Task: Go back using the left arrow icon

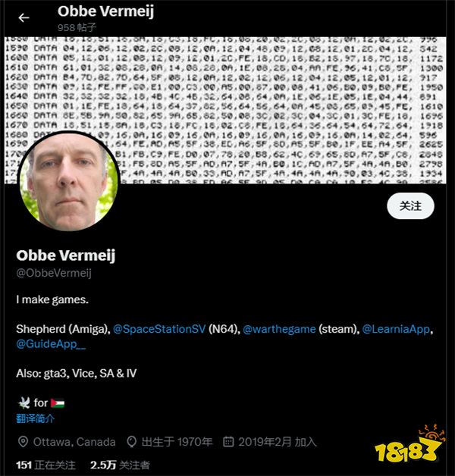Action: (24, 18)
